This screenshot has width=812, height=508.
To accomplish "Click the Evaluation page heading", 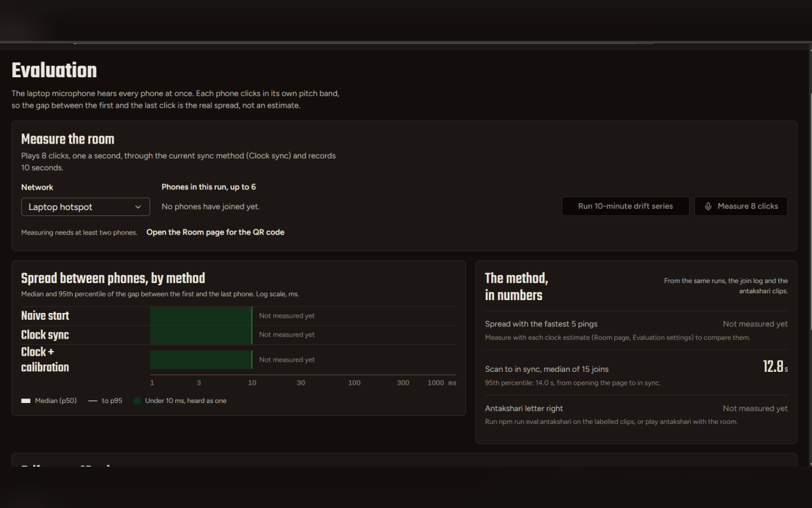I will [x=54, y=70].
